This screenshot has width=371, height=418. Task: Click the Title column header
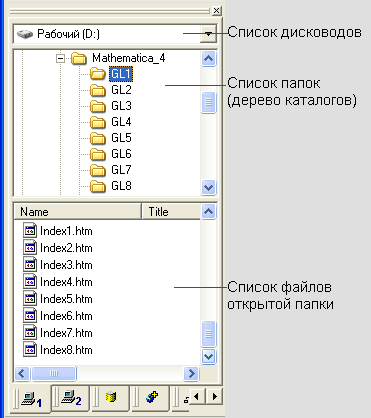[x=171, y=212]
